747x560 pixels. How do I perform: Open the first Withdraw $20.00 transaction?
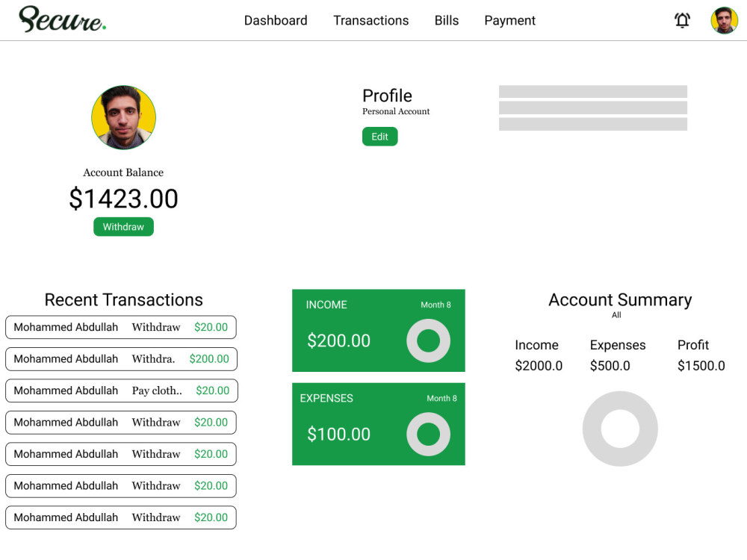coord(121,327)
